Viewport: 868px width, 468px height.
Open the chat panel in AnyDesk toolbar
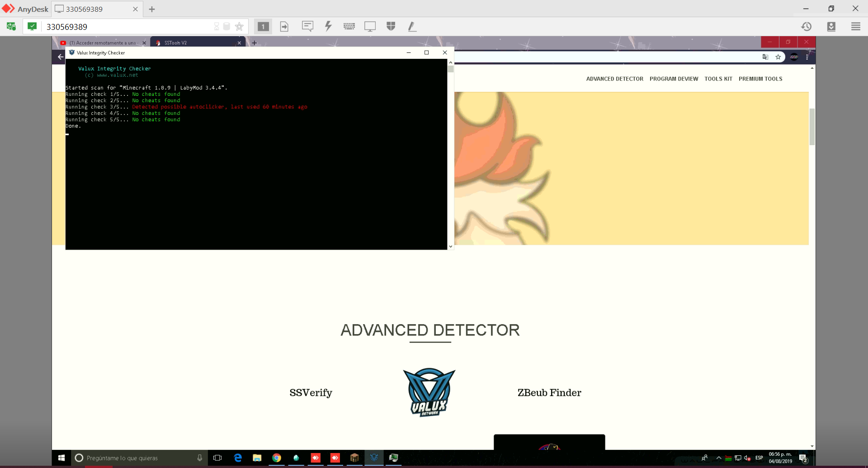coord(308,26)
